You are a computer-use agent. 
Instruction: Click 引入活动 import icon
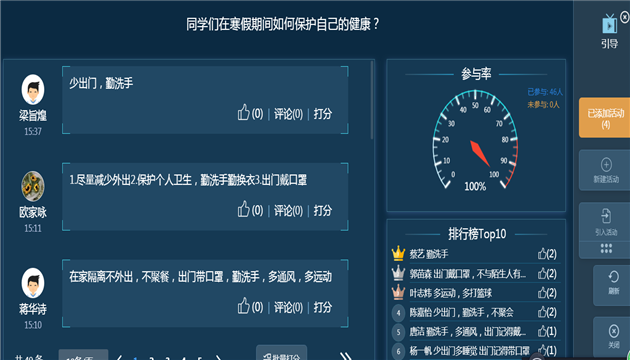[606, 216]
